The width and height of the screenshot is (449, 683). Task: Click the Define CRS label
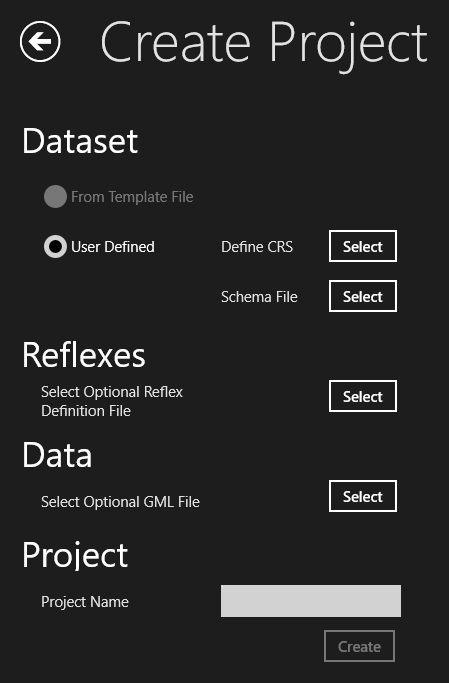pyautogui.click(x=257, y=247)
